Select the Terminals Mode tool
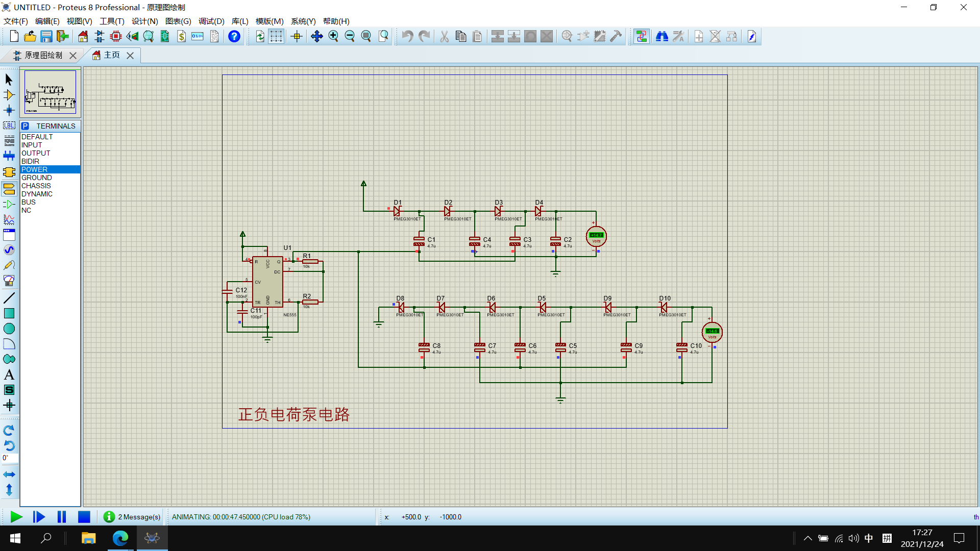 [9, 189]
